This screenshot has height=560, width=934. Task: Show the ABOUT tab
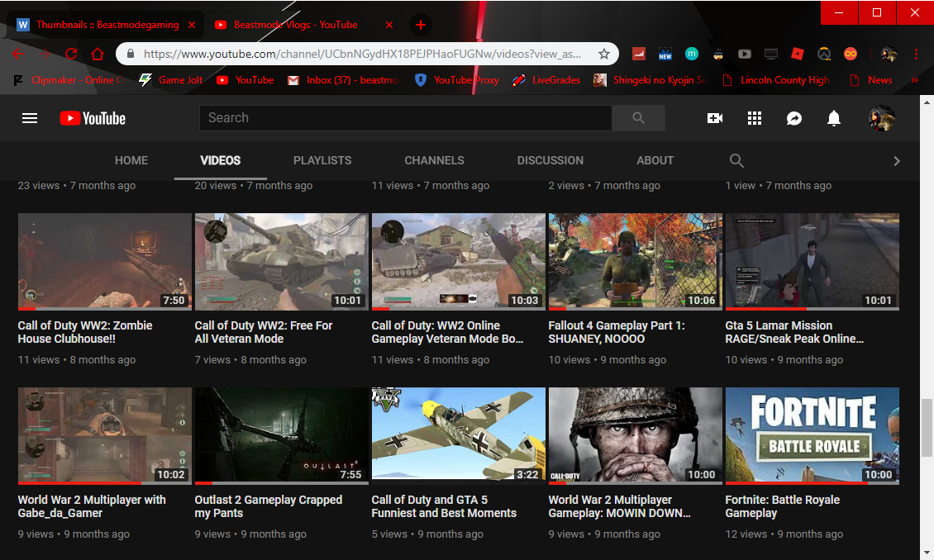pyautogui.click(x=655, y=161)
